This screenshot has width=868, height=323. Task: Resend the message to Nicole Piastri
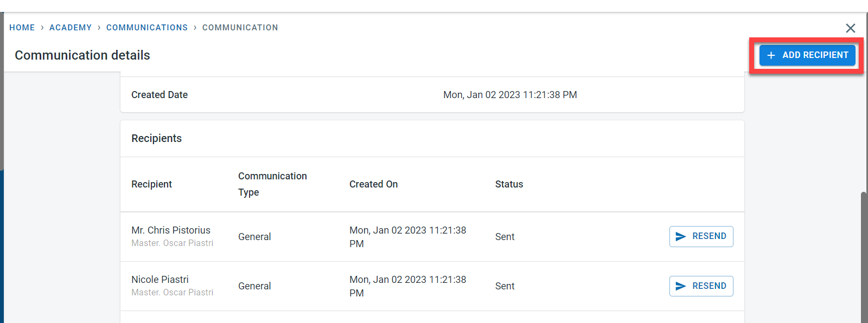(701, 286)
